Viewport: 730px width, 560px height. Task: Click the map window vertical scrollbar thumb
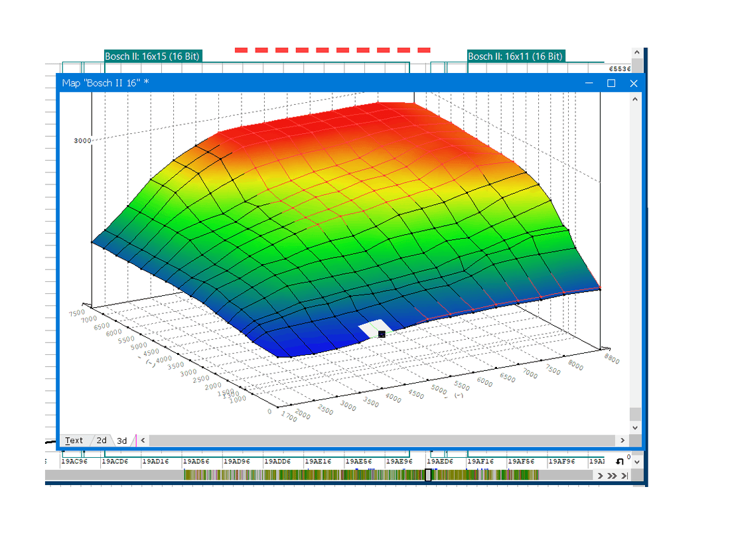click(636, 413)
